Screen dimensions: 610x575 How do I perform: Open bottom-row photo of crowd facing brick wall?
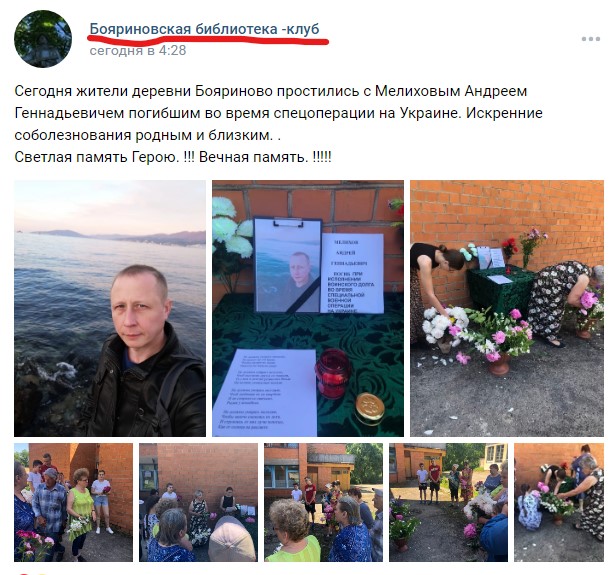pos(198,502)
